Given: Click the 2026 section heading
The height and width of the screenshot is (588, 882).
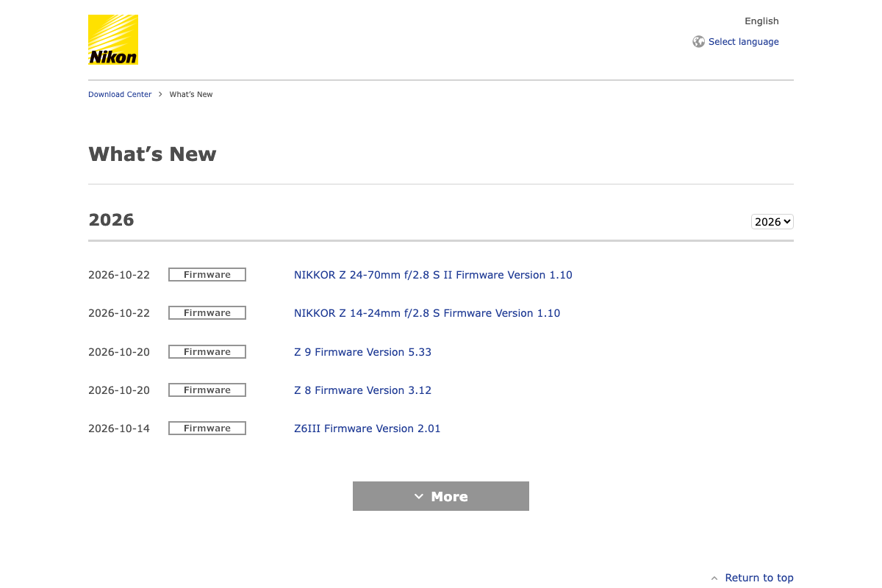Looking at the screenshot, I should point(111,220).
